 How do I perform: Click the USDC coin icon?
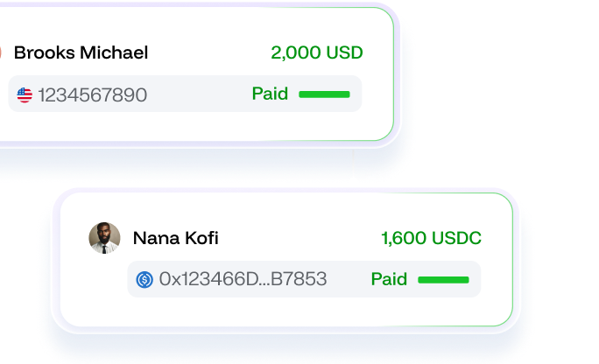coord(144,280)
